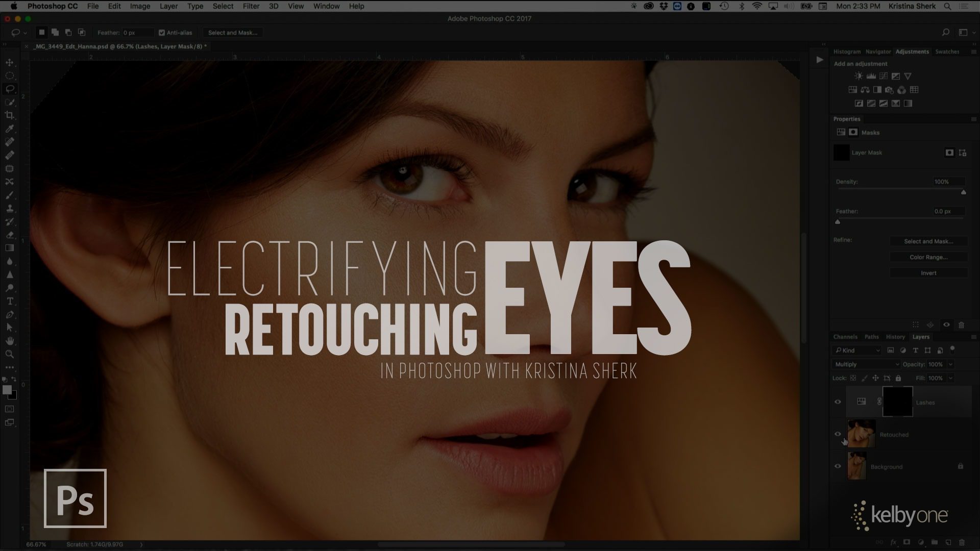Add a Photo Filter adjustment
The image size is (980, 551).
(x=889, y=90)
